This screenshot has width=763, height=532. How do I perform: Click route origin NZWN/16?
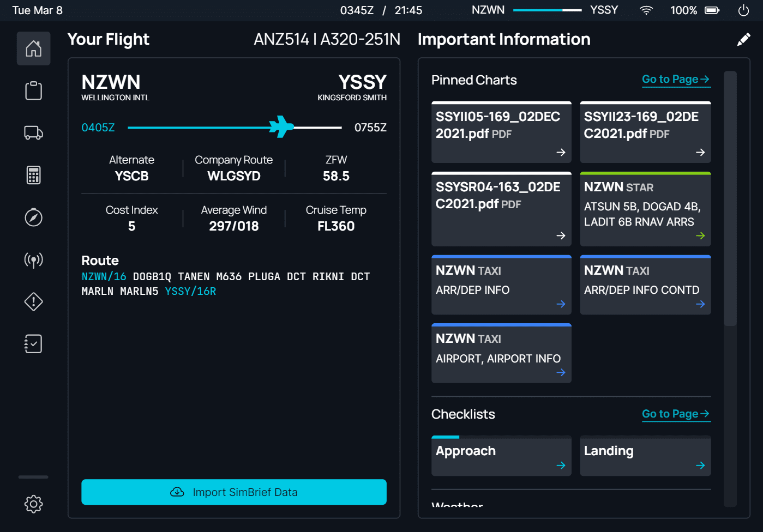coord(104,276)
